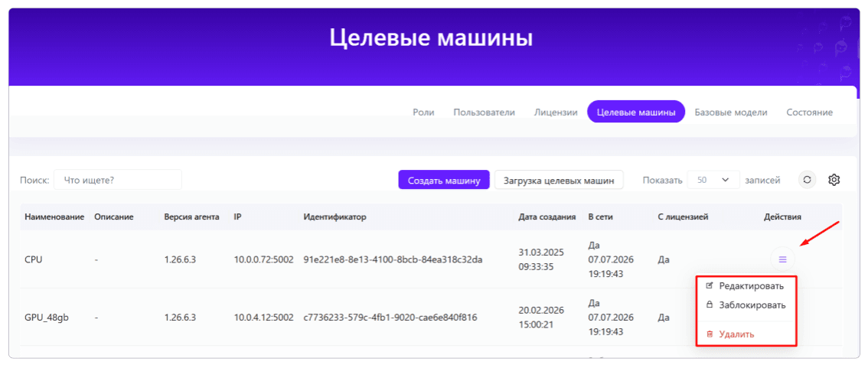868x365 pixels.
Task: Click the Действия column header
Action: 782,217
